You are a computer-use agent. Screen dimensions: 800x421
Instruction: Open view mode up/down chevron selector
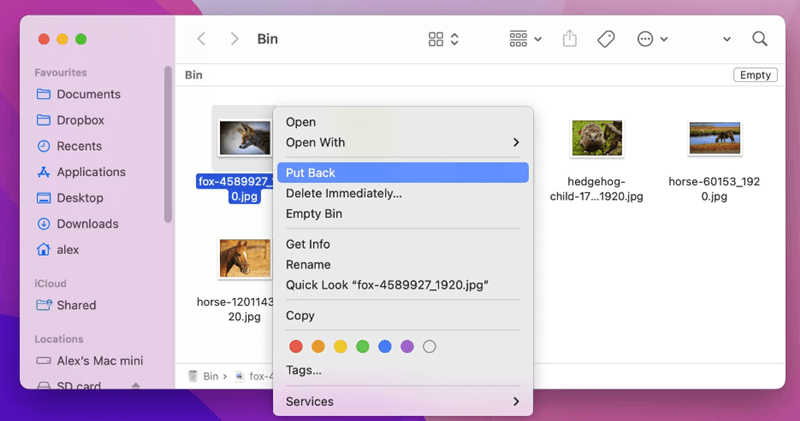(x=455, y=39)
